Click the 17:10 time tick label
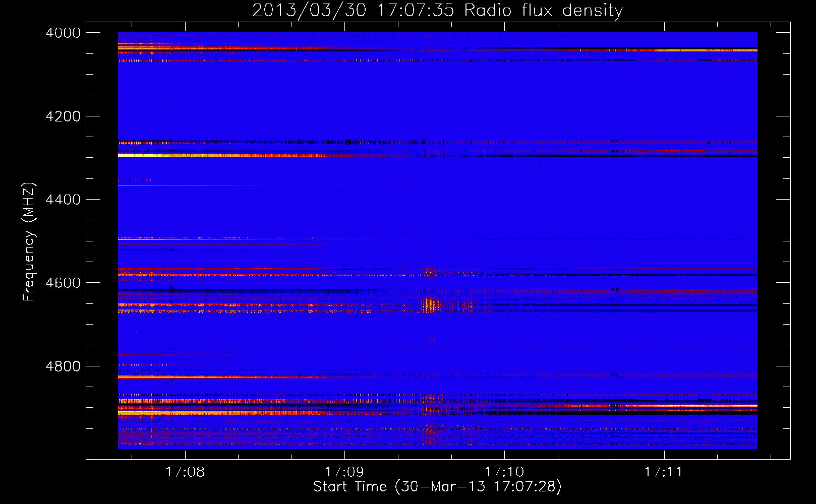The image size is (816, 504). (504, 472)
